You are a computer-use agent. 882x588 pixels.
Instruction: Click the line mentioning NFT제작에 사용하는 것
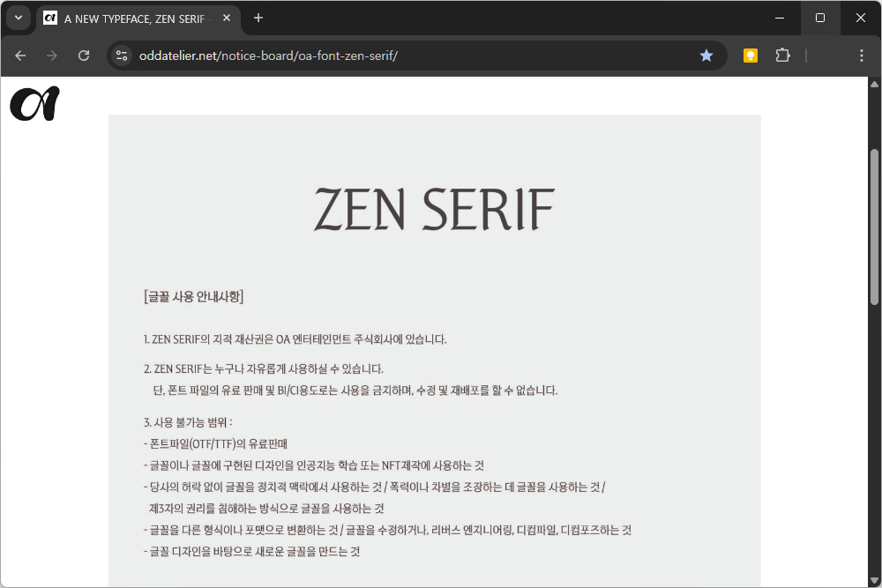(314, 465)
